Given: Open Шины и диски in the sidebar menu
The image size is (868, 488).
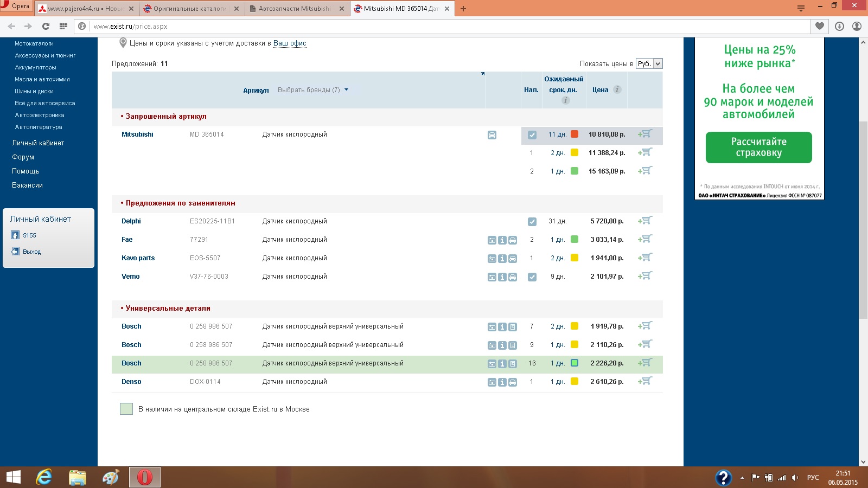Looking at the screenshot, I should click(x=34, y=91).
